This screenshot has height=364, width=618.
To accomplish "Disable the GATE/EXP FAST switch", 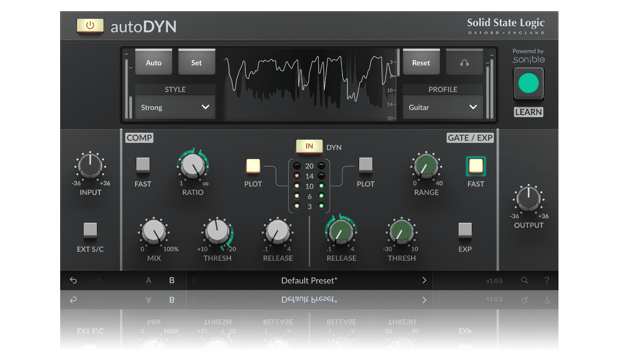I will click(476, 166).
